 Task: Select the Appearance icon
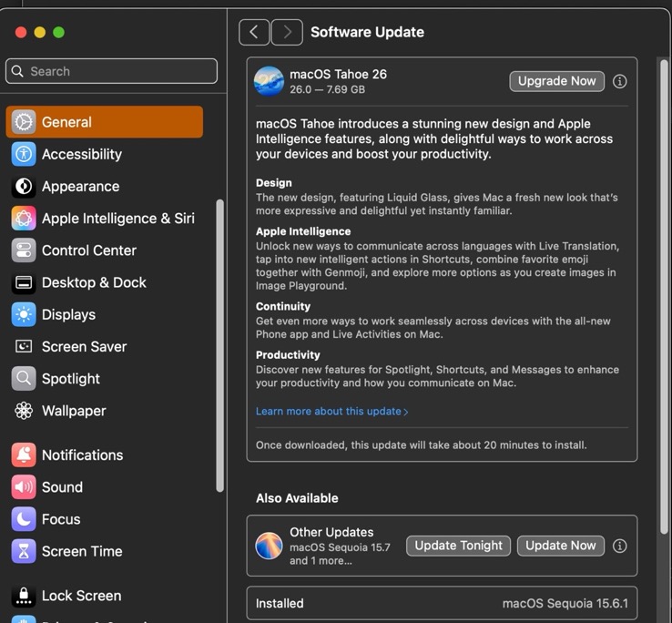point(24,187)
